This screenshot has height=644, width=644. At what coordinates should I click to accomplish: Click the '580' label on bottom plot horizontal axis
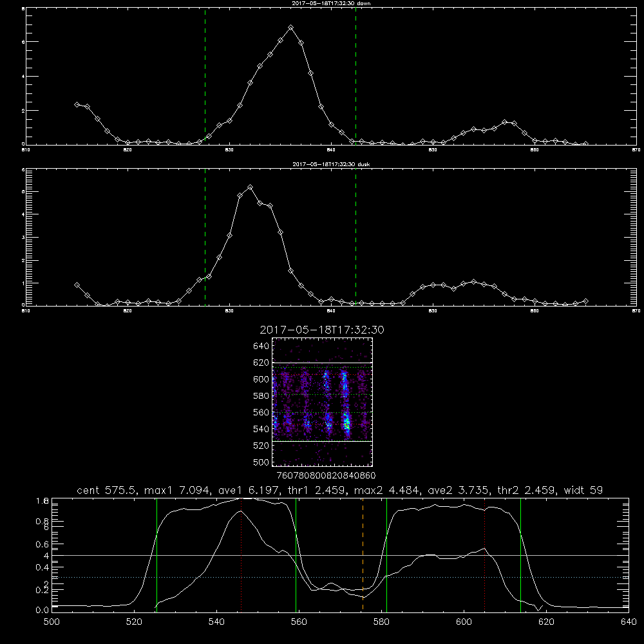(381, 622)
